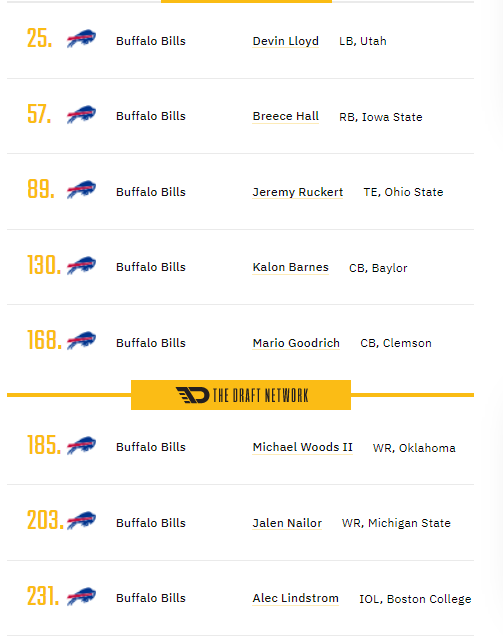Open Devin Lloyd player link
The height and width of the screenshot is (636, 503).
[x=286, y=41]
